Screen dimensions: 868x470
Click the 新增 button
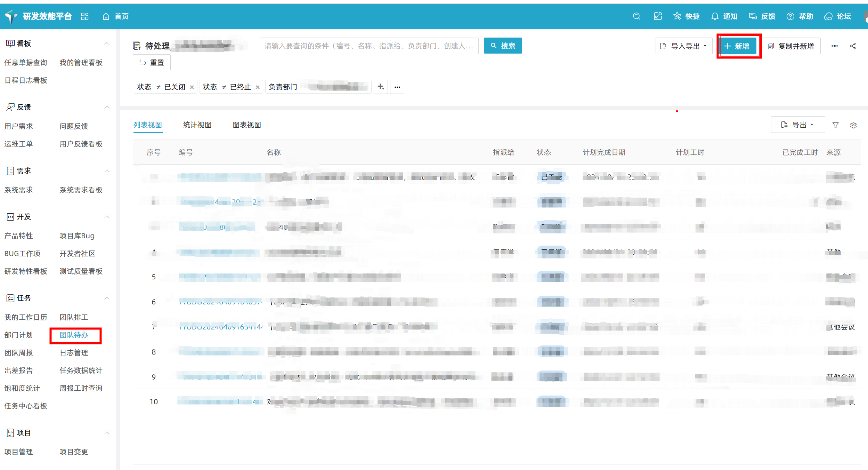pyautogui.click(x=738, y=46)
